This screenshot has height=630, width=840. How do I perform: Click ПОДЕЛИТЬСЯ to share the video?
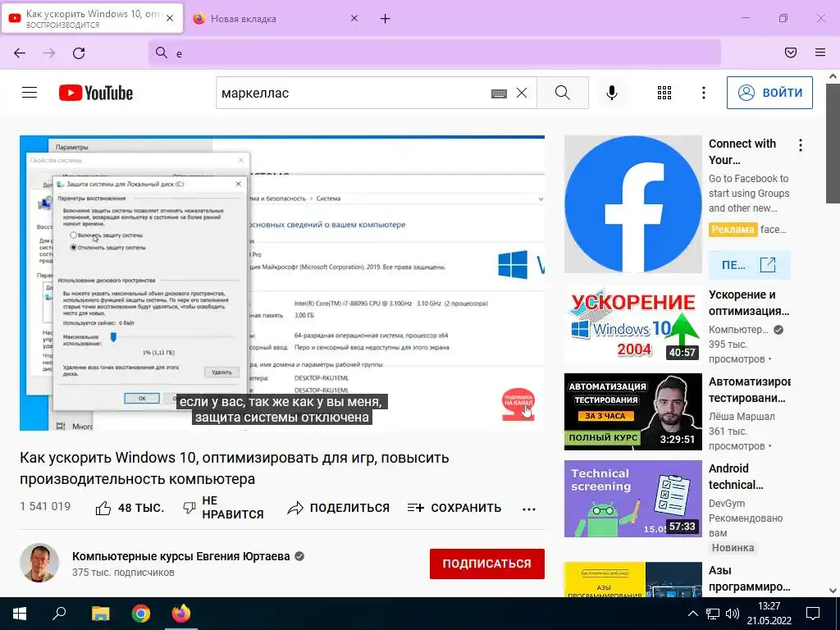339,508
